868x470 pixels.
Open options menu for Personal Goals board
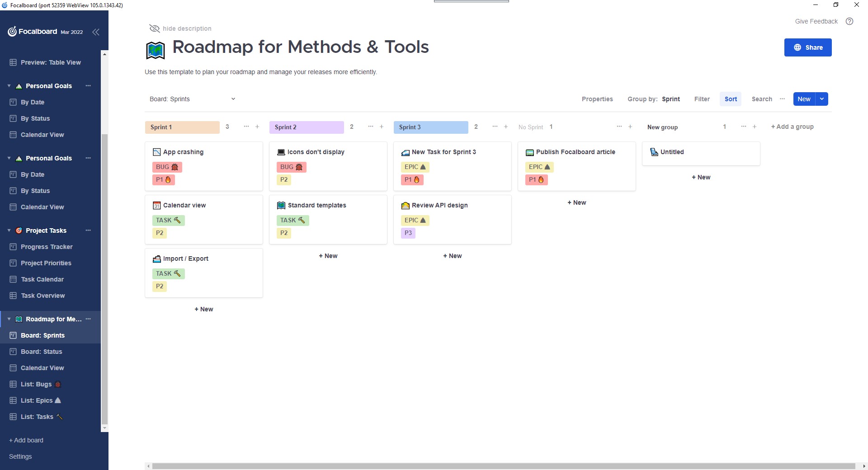pos(88,85)
